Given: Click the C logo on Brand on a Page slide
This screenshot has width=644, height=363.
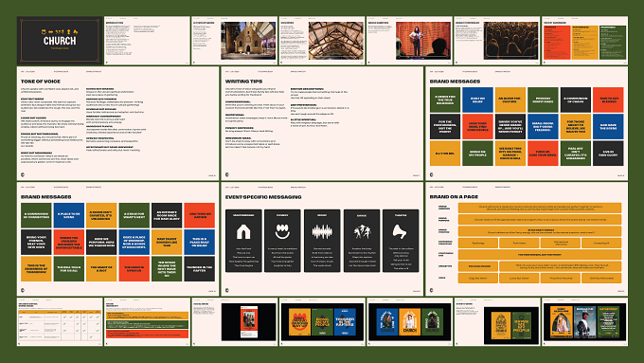Looking at the screenshot, I should (431, 290).
